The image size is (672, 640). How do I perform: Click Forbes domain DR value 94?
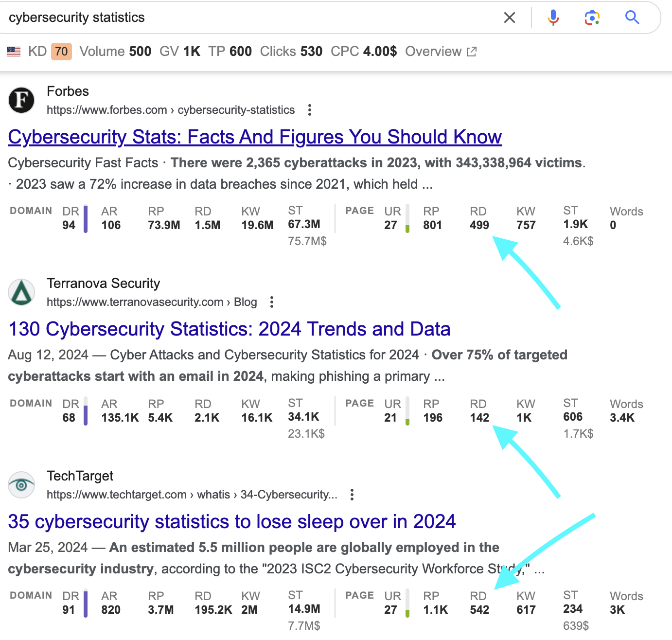coord(69,225)
